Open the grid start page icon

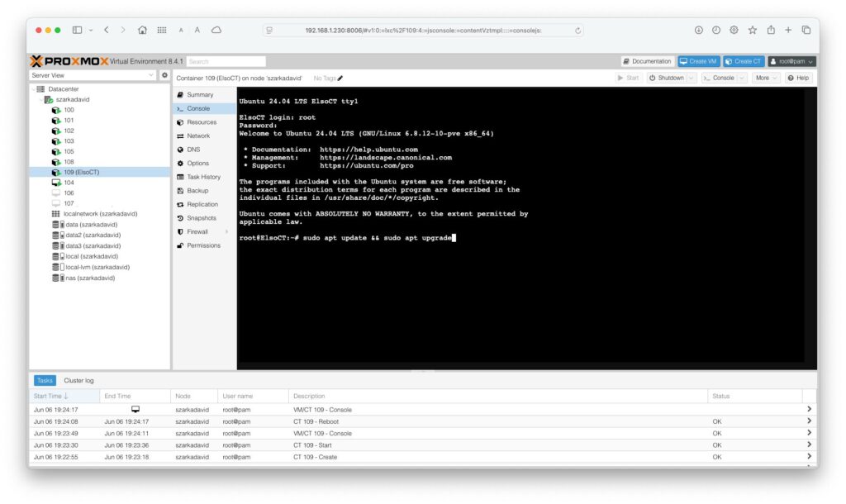162,31
